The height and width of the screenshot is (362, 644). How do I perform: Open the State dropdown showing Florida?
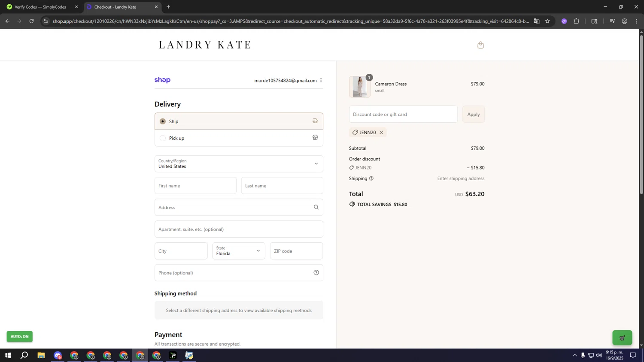tap(239, 251)
